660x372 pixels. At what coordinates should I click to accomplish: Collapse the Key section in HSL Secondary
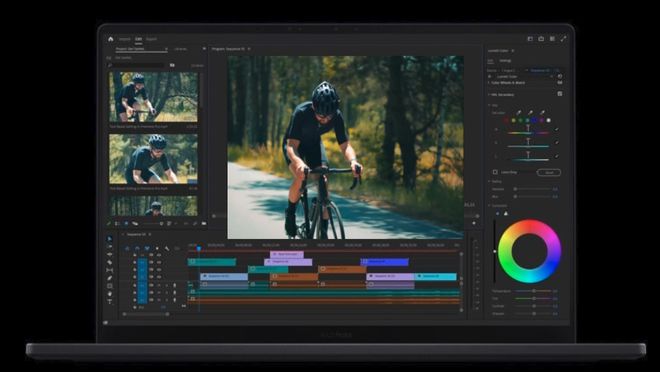click(x=490, y=105)
